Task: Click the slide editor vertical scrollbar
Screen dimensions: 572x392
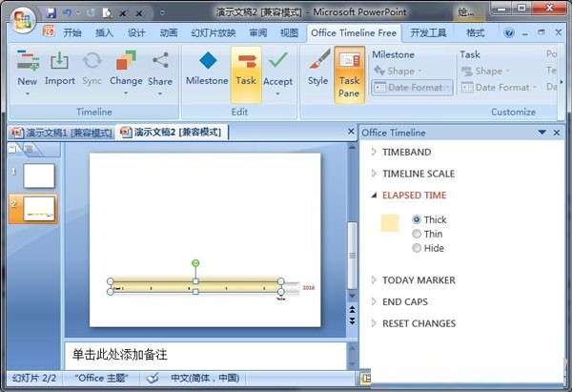Action: click(352, 256)
